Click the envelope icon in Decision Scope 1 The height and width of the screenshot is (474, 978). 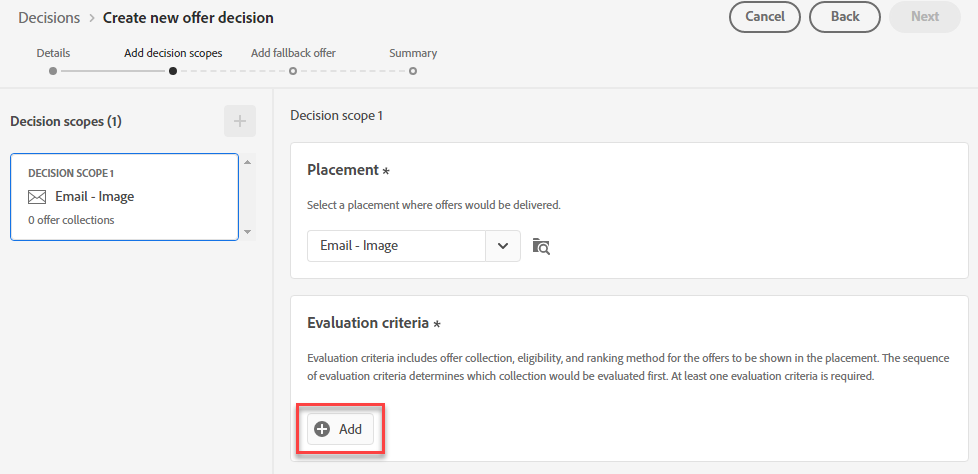coord(37,197)
